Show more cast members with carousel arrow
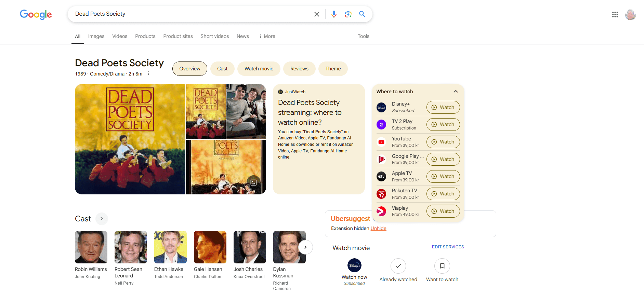The image size is (644, 302). tap(305, 247)
